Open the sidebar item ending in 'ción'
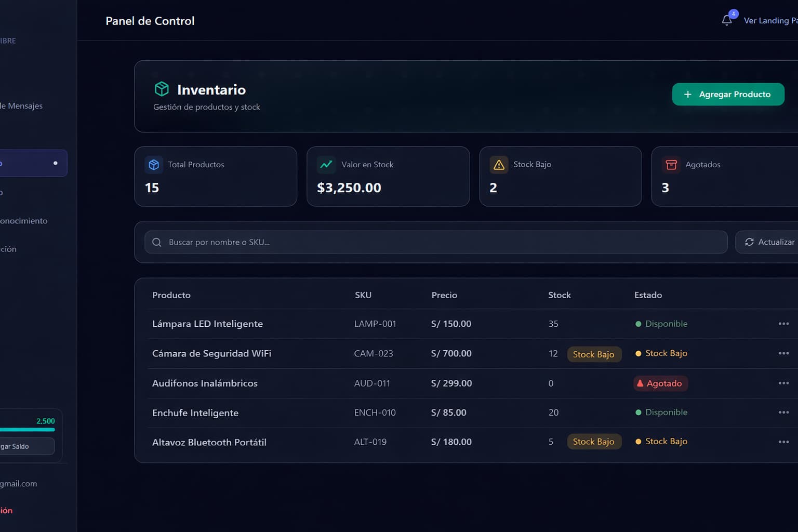Image resolution: width=798 pixels, height=532 pixels. (x=8, y=249)
